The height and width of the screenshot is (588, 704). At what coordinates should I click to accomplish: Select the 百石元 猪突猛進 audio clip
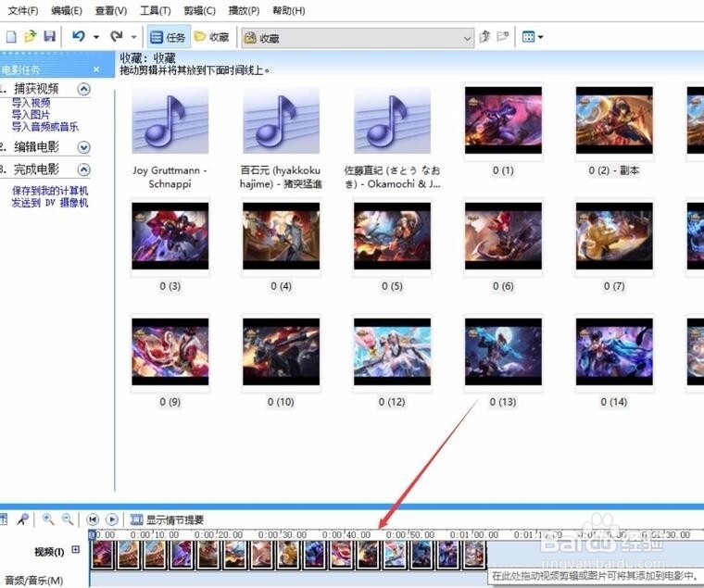281,120
